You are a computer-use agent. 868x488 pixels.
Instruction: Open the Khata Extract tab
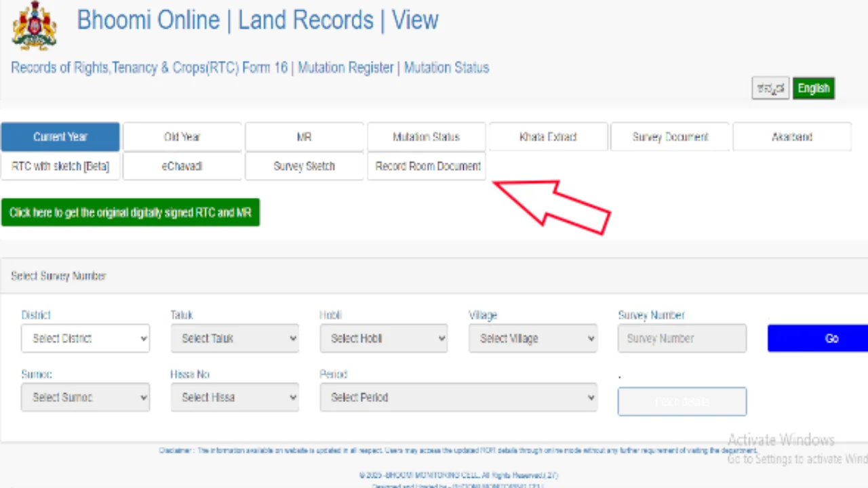(548, 137)
